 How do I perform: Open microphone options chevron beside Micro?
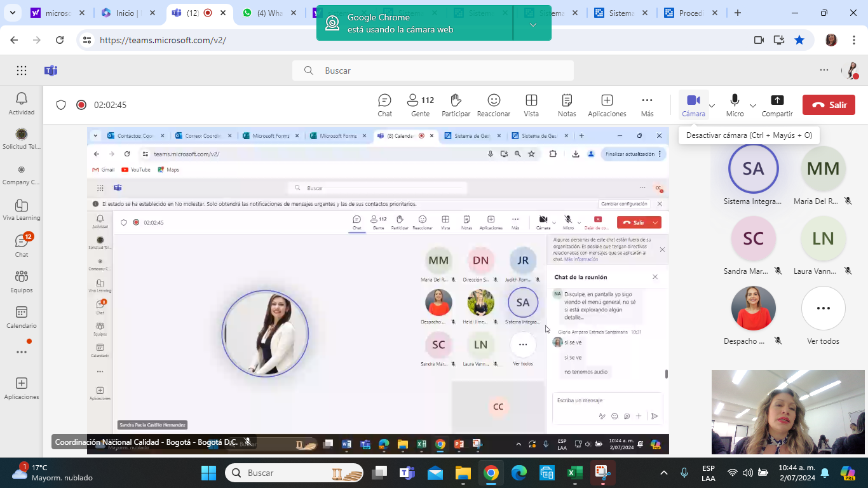click(x=753, y=105)
